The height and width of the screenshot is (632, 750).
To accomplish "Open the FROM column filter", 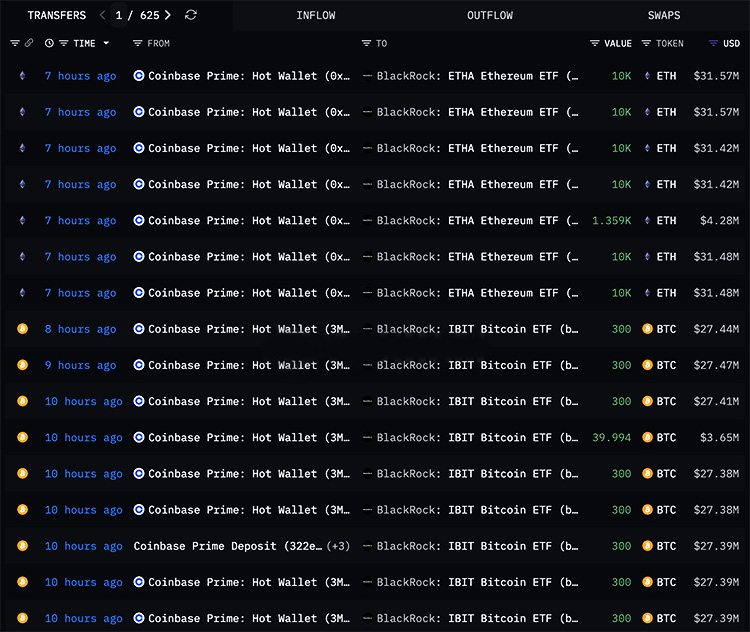I will point(138,43).
